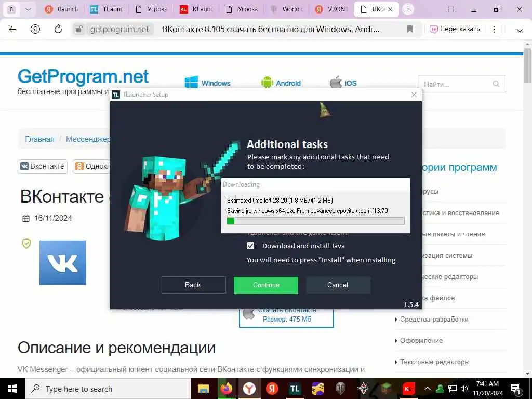The width and height of the screenshot is (532, 399).
Task: Expand the tab list dropdown chevron
Action: [x=28, y=9]
